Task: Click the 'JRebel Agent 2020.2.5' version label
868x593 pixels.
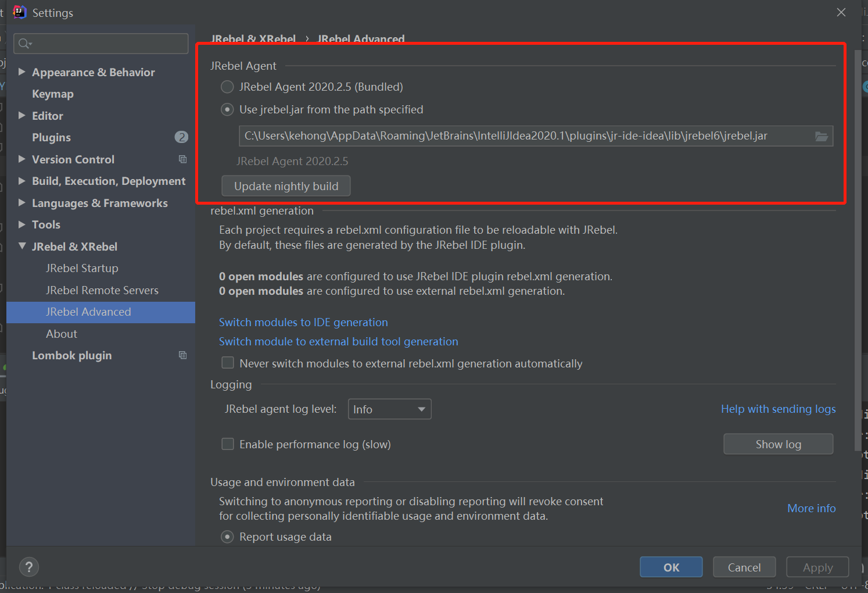Action: point(292,161)
